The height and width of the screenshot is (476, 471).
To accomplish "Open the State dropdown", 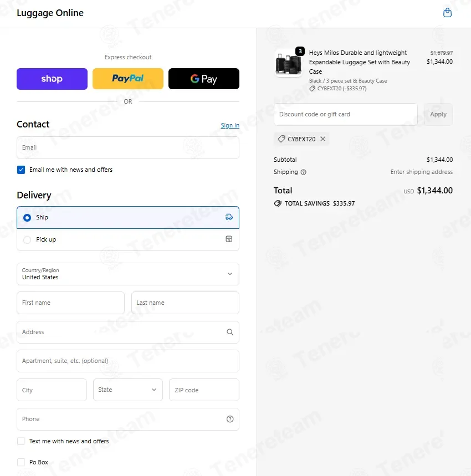I will [128, 390].
